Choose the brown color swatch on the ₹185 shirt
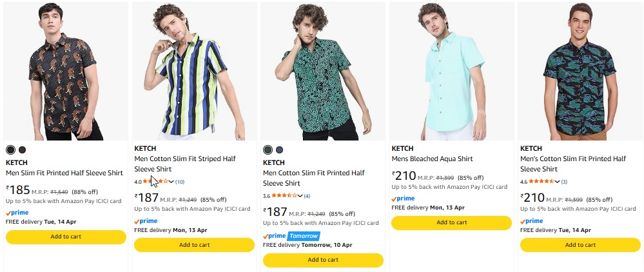This screenshot has height=272, width=644. 22,150
